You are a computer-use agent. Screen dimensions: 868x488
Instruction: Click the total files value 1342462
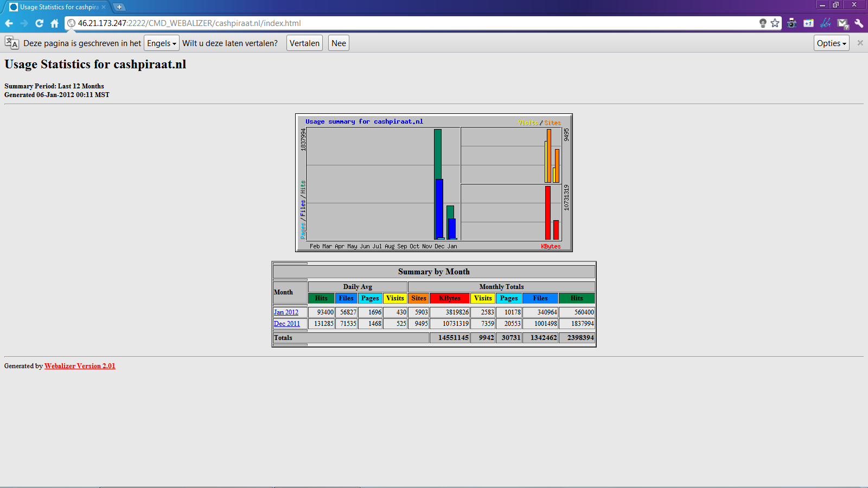click(544, 338)
